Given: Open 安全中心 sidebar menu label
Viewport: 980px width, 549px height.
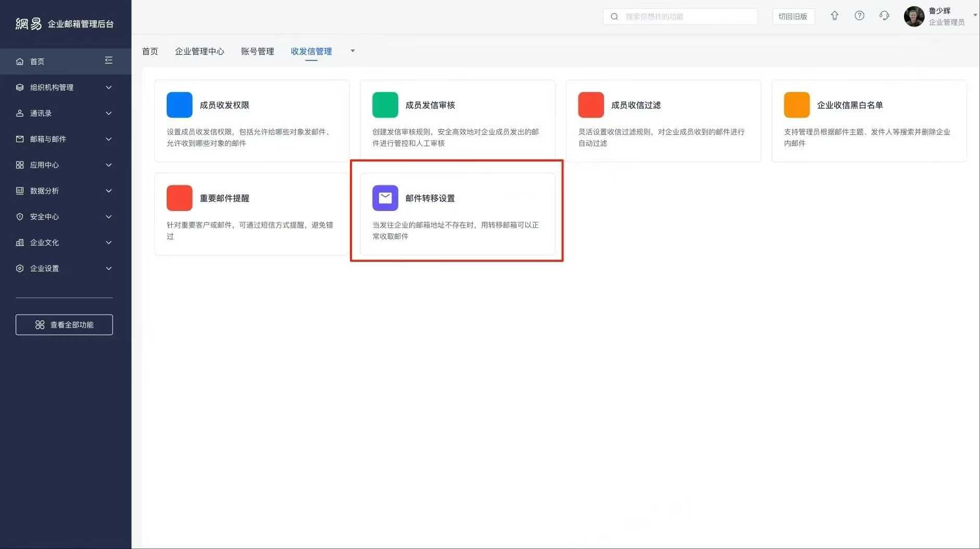Looking at the screenshot, I should pyautogui.click(x=44, y=217).
